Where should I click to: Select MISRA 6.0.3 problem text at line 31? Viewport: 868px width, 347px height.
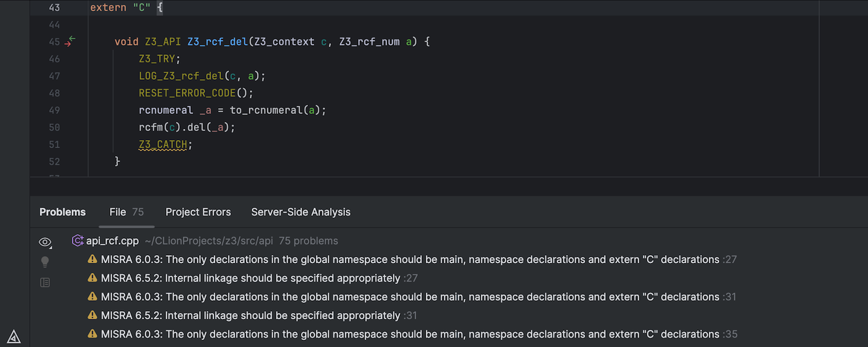coord(410,297)
